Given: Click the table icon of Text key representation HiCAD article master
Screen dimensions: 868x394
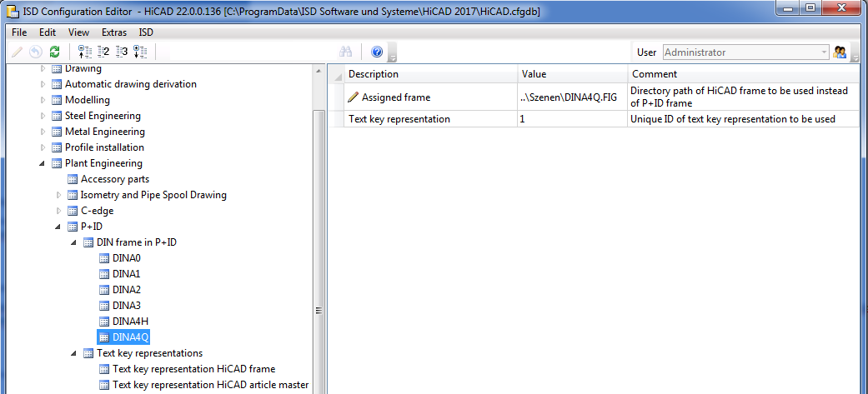Looking at the screenshot, I should [x=104, y=385].
